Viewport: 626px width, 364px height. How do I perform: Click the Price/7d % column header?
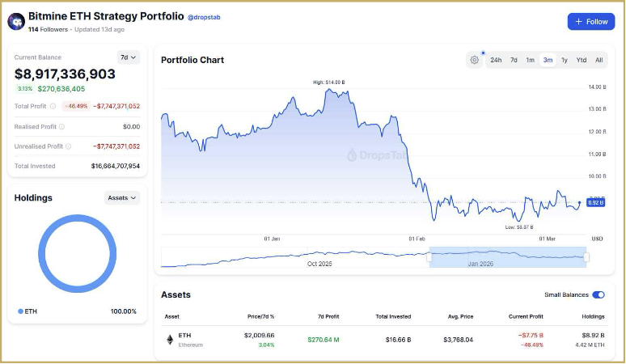click(260, 316)
